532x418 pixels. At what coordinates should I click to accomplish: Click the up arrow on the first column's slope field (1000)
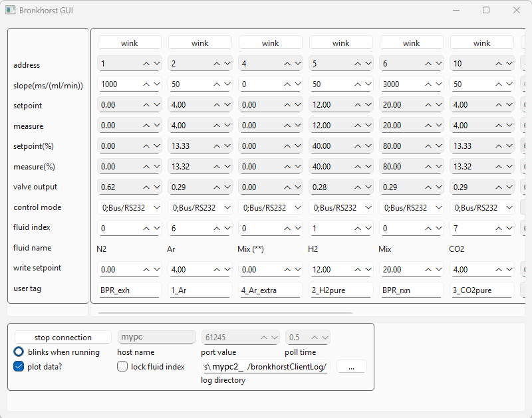(x=146, y=85)
